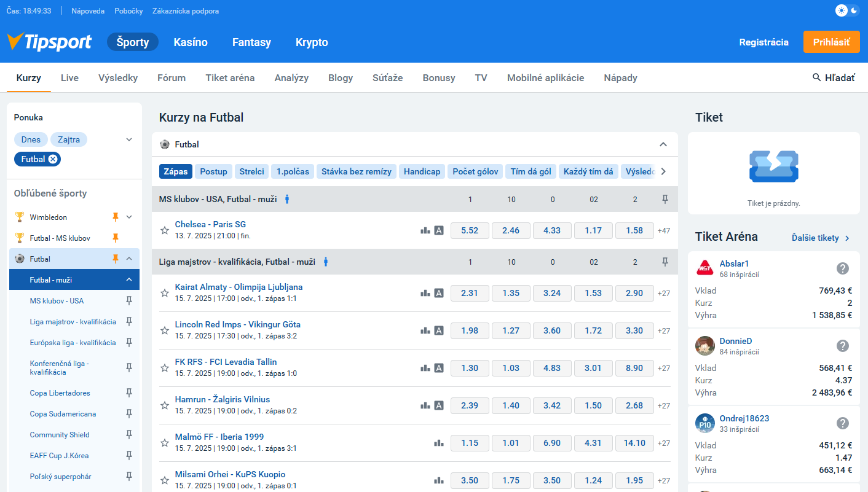Pin Community Shield in the sidebar

pos(129,435)
